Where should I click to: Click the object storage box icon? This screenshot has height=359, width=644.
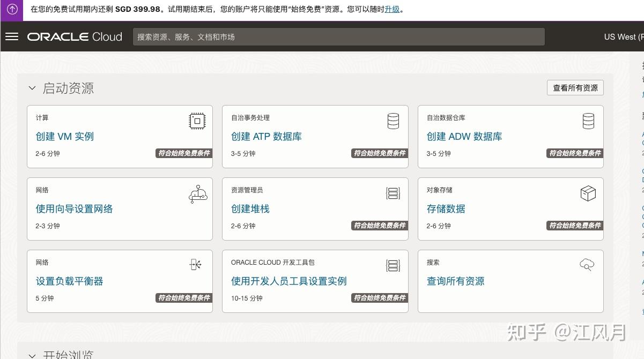point(588,193)
